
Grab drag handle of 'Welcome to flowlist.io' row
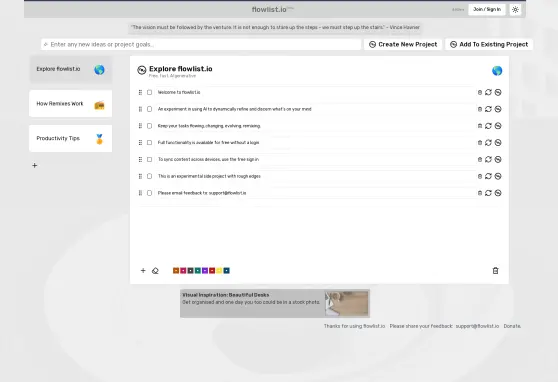140,92
